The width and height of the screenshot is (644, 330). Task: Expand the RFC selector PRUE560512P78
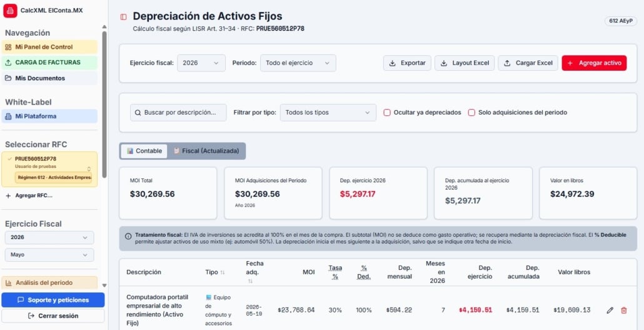tap(49, 169)
